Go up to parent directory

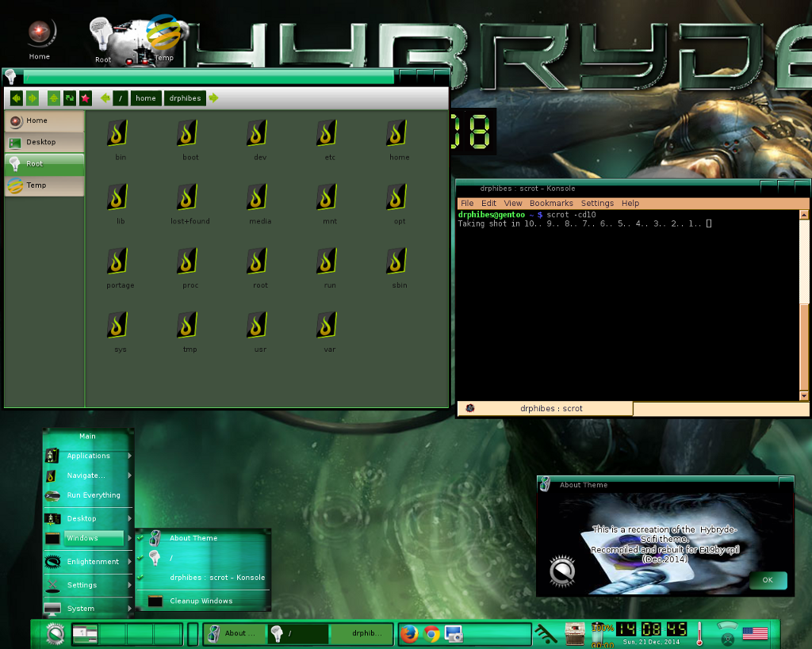53,97
